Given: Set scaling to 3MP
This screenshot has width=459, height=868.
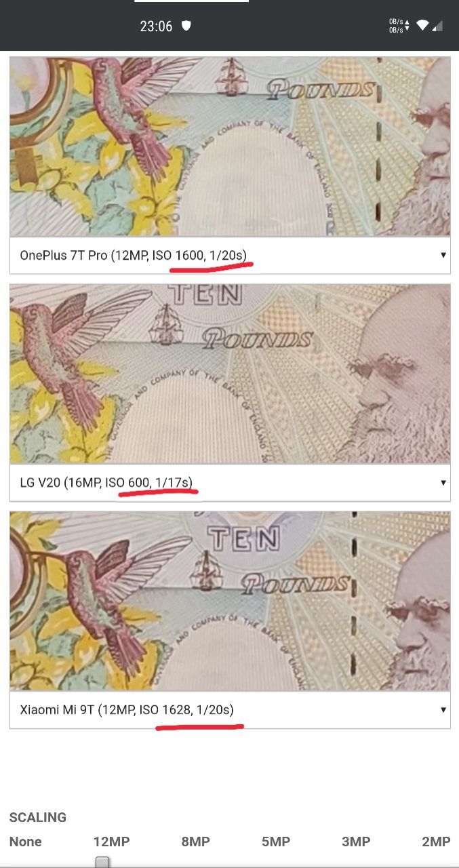Looking at the screenshot, I should tap(355, 842).
